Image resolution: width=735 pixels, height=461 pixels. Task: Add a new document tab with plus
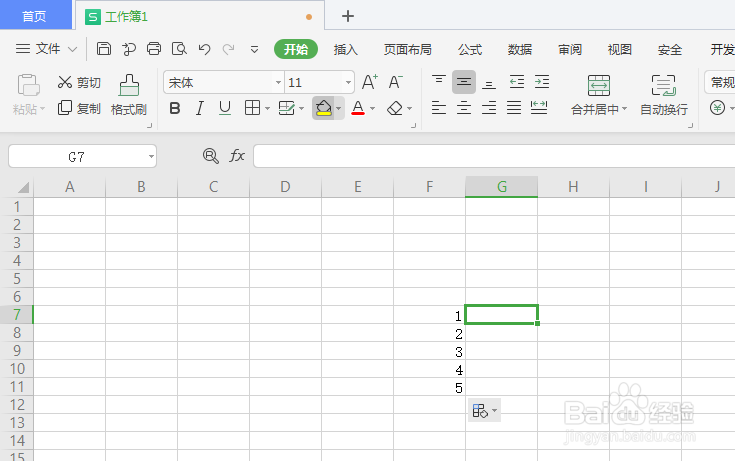[x=347, y=16]
